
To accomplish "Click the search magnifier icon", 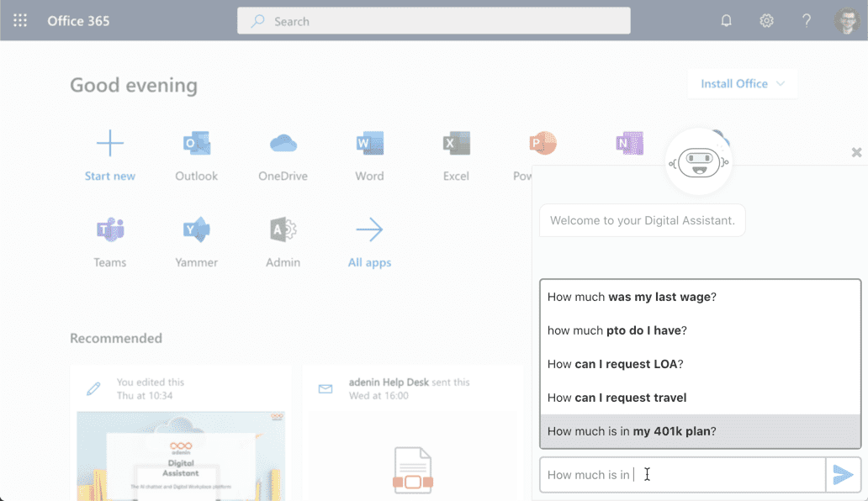I will pyautogui.click(x=257, y=21).
